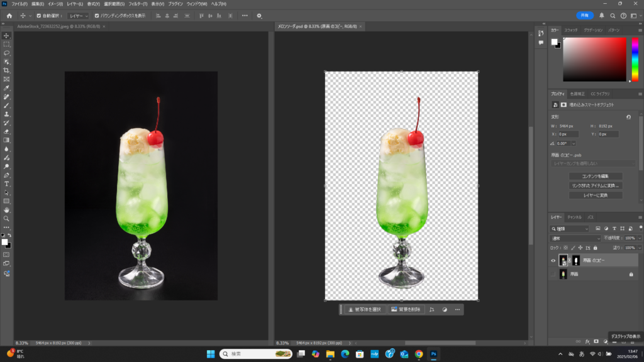This screenshot has width=644, height=362.
Task: Select the Crop tool in the toolbar
Action: [6, 71]
